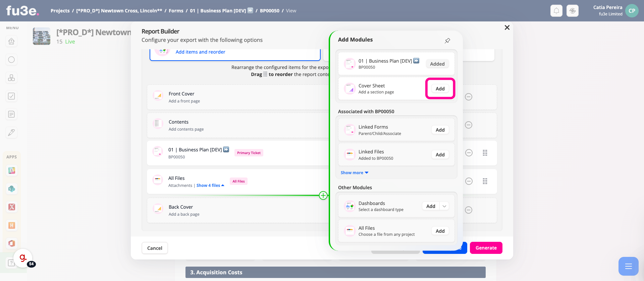
Task: Go to Projects breadcrumb
Action: (60, 11)
